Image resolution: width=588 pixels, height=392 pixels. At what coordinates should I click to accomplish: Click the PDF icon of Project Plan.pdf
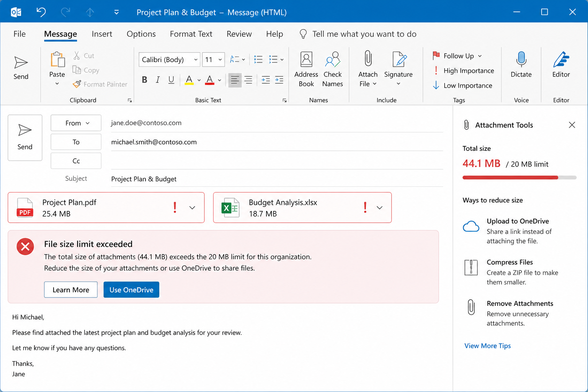click(25, 207)
